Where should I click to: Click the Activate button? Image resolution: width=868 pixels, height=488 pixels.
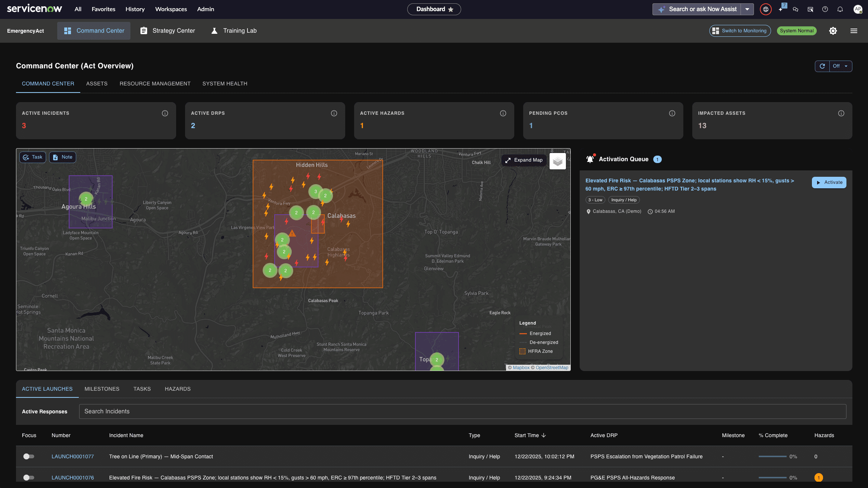click(829, 182)
